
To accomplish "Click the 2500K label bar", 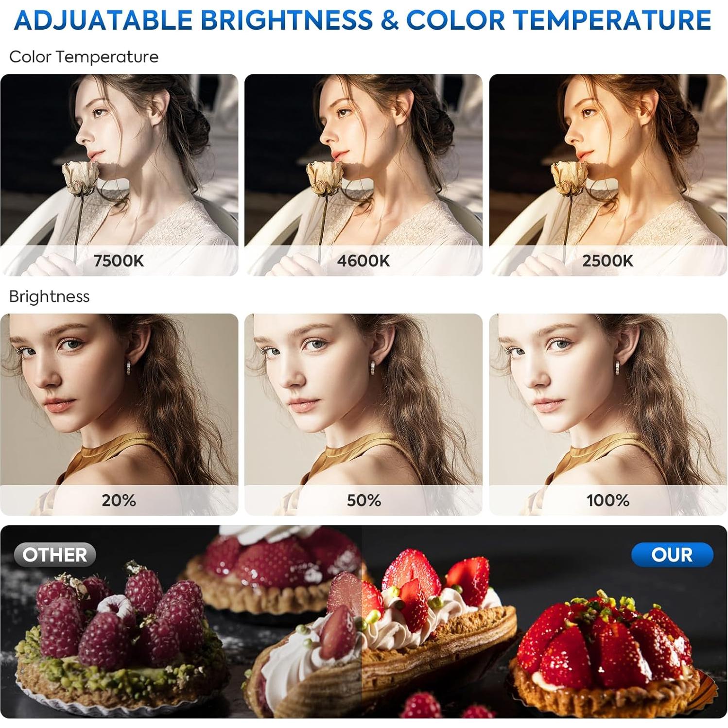I will click(x=608, y=260).
